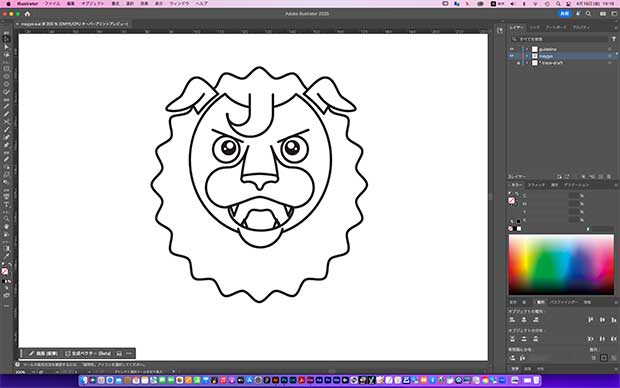Open the ウィンドウ menu
Image resolution: width=620 pixels, height=388 pixels.
[x=179, y=4]
